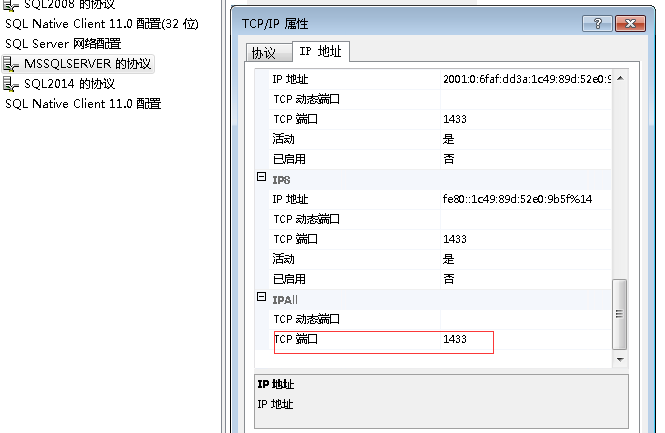
Task: Click the IP8 IP 地址 label
Action: (291, 199)
